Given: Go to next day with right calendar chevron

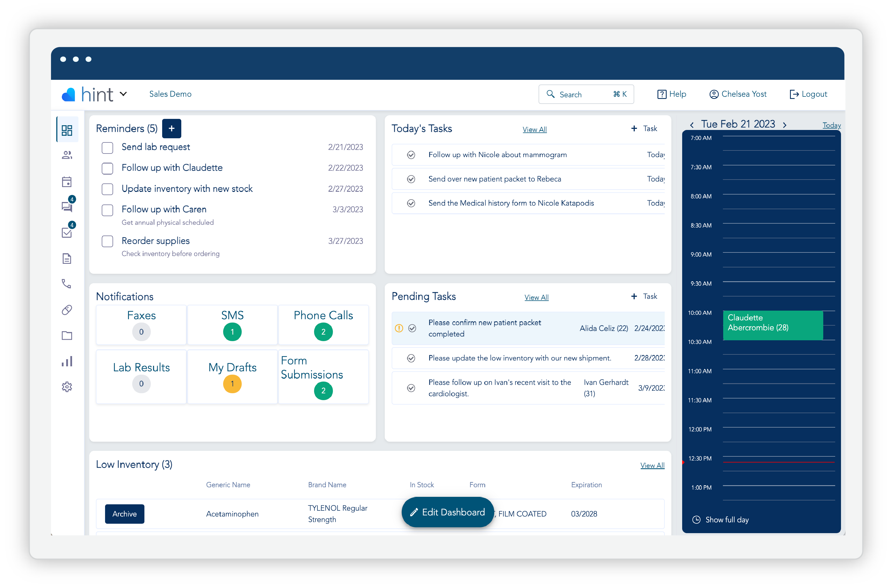Looking at the screenshot, I should [x=784, y=124].
